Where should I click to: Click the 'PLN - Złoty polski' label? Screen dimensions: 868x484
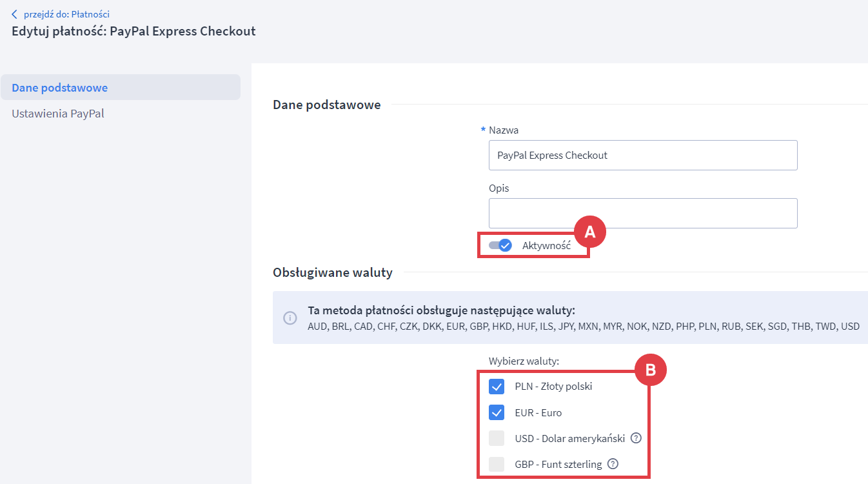coord(553,387)
